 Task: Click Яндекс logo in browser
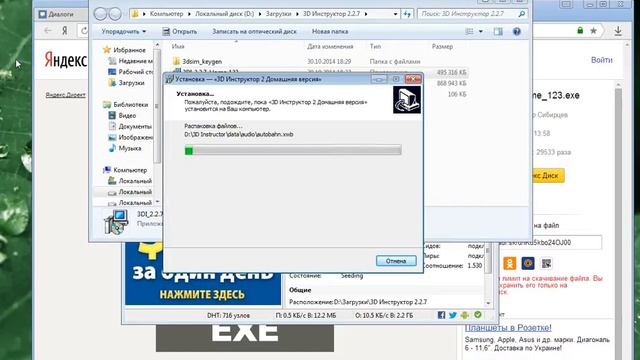65,60
